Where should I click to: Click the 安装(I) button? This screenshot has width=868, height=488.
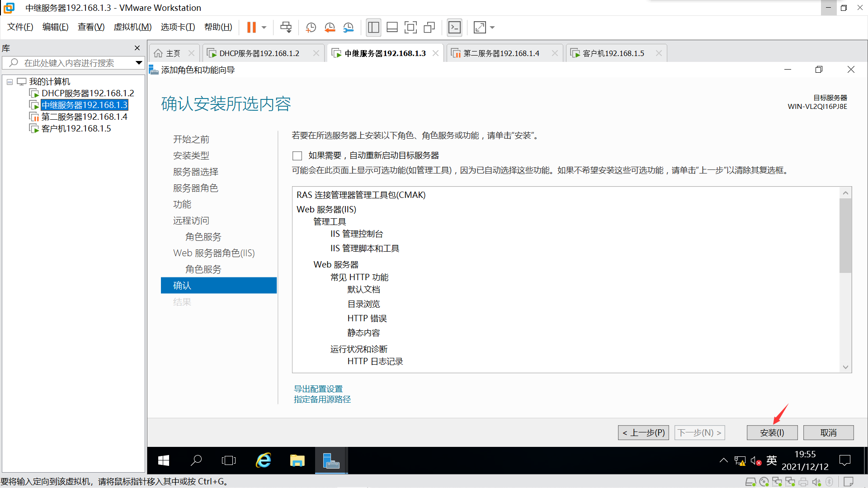point(772,432)
